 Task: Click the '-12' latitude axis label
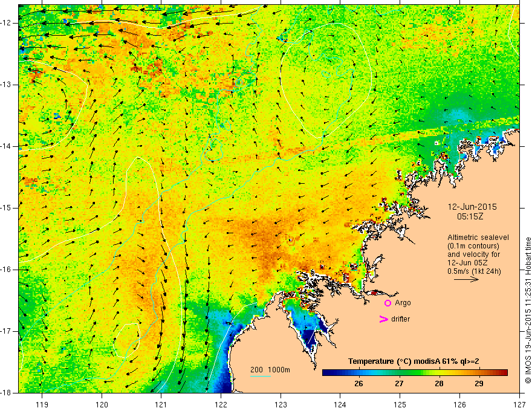tap(6, 23)
